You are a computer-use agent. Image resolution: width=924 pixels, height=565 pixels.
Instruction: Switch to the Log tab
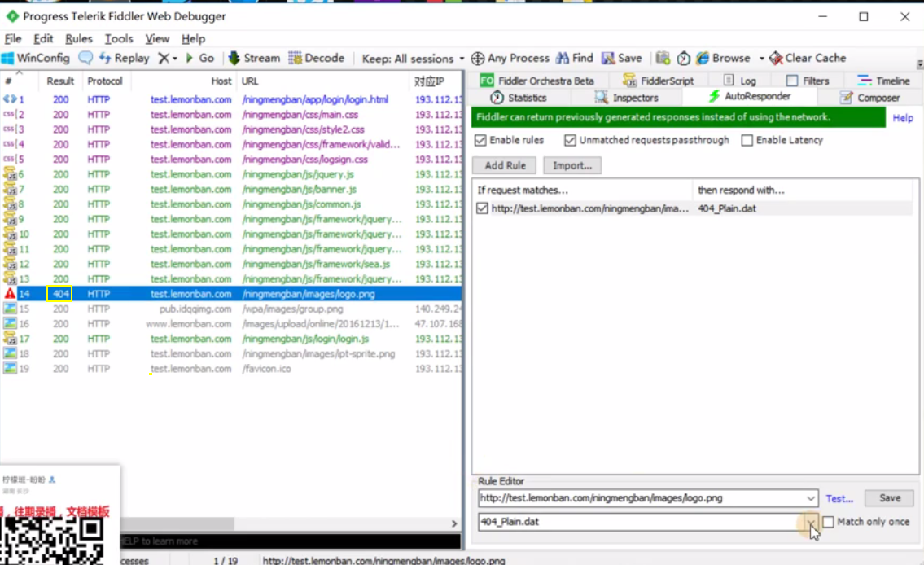[739, 81]
